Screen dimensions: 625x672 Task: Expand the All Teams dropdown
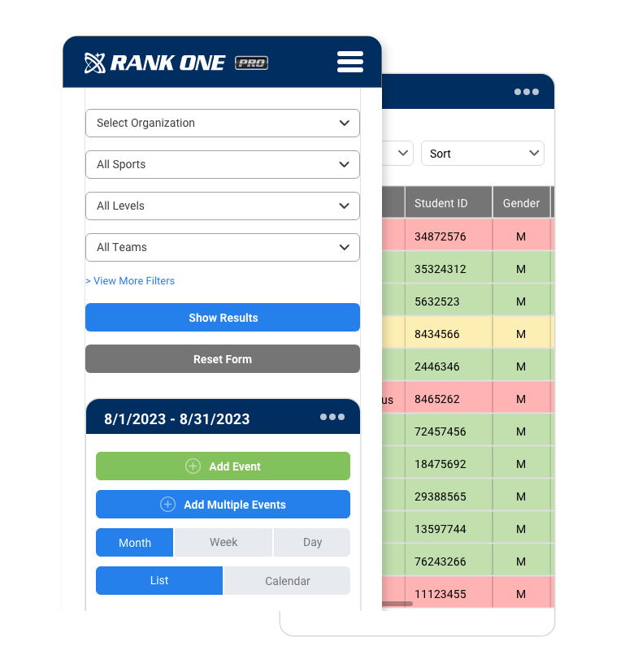(222, 247)
